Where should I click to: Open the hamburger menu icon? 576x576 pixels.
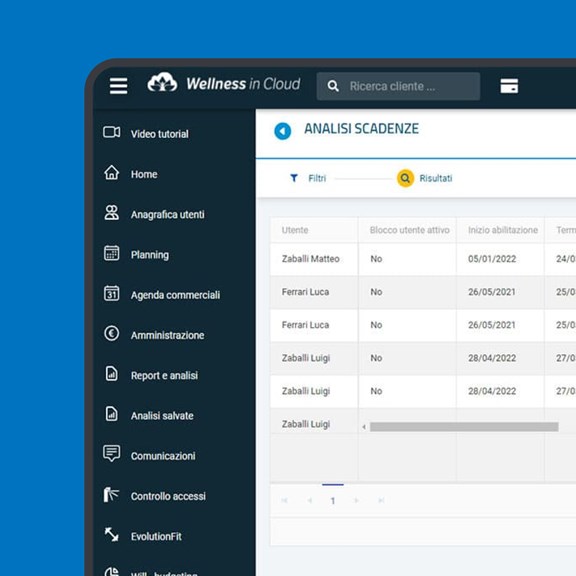(118, 86)
